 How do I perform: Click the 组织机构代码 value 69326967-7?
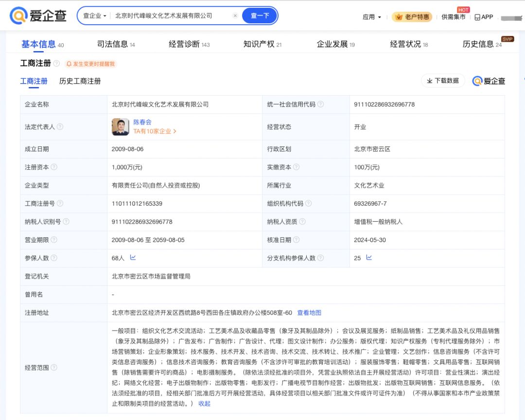point(370,203)
